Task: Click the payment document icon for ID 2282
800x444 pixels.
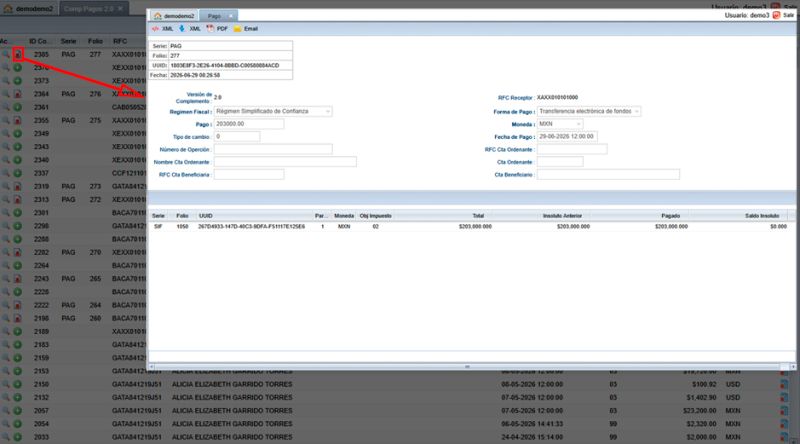Action: pos(18,252)
